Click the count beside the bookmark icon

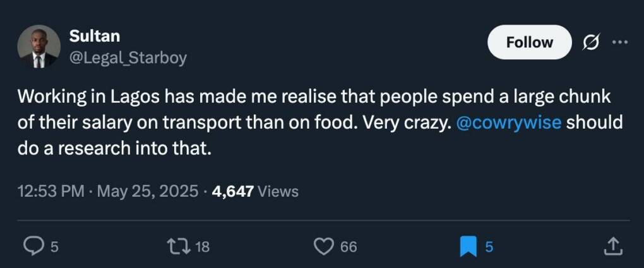click(x=489, y=248)
